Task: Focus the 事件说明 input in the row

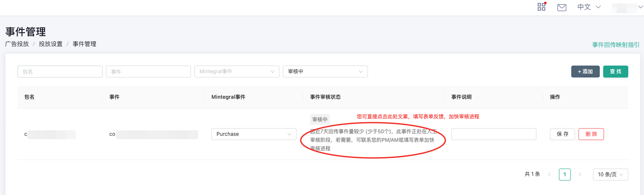Action: [494, 134]
